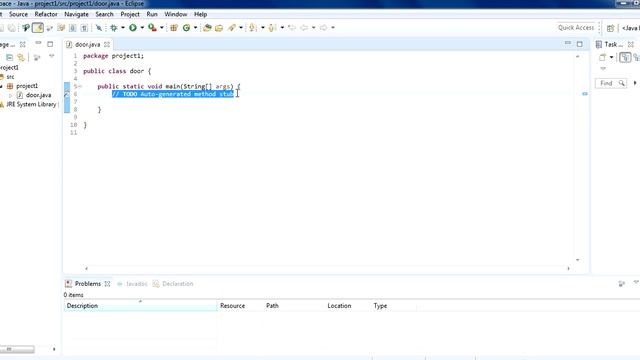Toggle Mark Occurrences highlighter toolbar button
The image size is (640, 360).
(x=38, y=28)
